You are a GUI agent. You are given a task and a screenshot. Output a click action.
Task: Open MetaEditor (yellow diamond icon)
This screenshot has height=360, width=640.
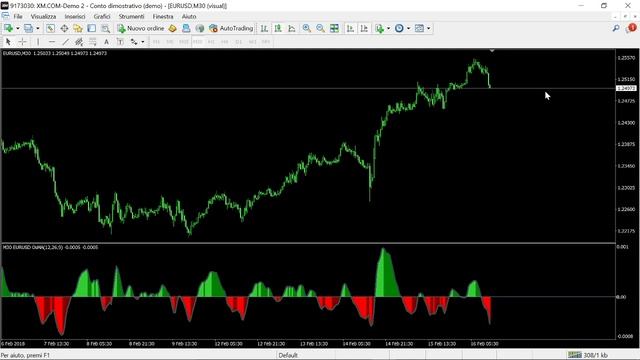pos(172,28)
